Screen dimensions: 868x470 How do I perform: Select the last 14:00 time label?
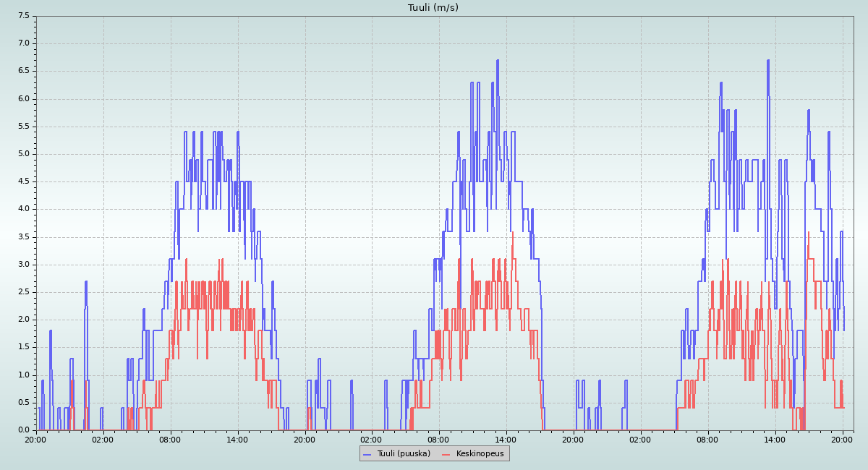(775, 439)
